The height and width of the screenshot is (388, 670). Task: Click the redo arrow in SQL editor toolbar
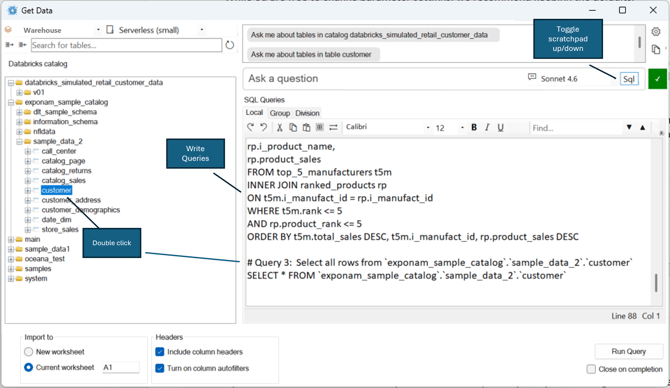(250, 127)
